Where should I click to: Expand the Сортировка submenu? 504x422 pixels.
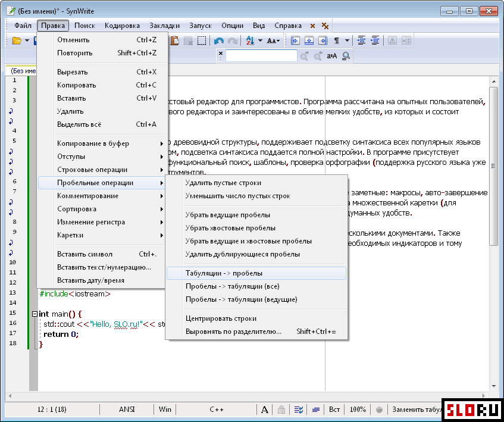click(102, 210)
